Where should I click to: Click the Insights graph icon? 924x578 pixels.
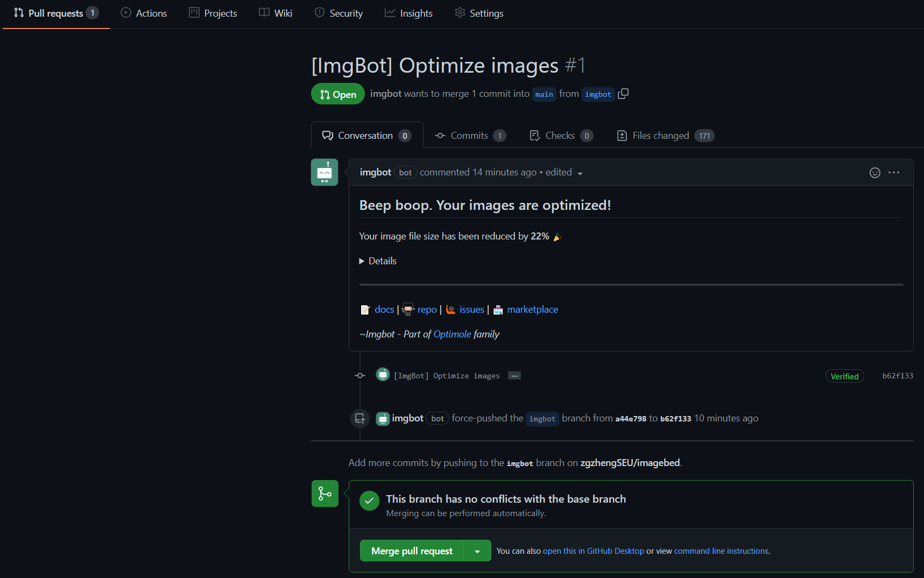click(x=390, y=12)
